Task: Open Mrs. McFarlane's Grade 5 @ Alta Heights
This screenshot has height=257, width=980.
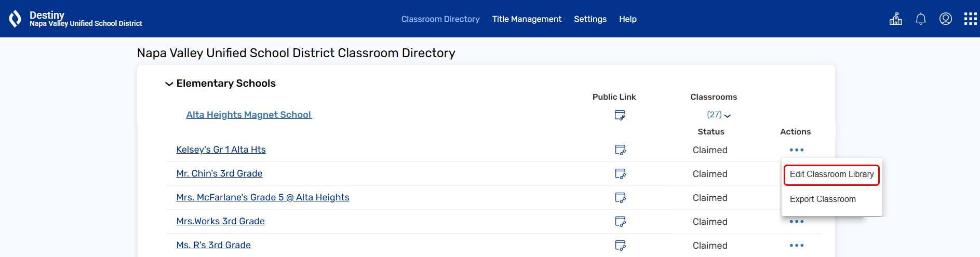Action: click(x=263, y=197)
